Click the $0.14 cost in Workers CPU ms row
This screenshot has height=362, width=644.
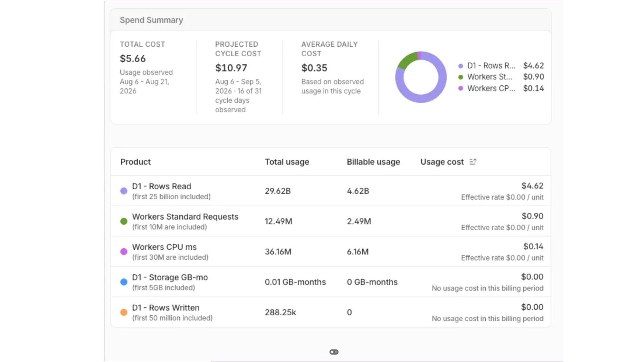coord(533,247)
